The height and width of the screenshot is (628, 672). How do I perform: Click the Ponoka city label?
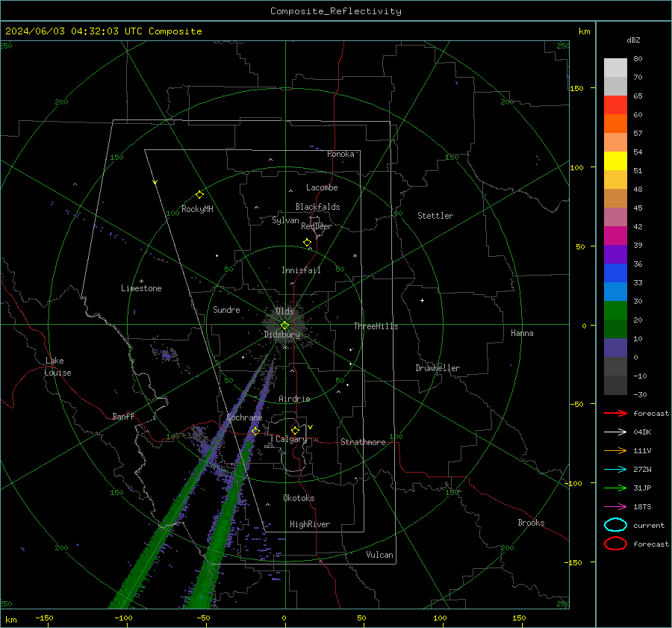click(x=340, y=154)
